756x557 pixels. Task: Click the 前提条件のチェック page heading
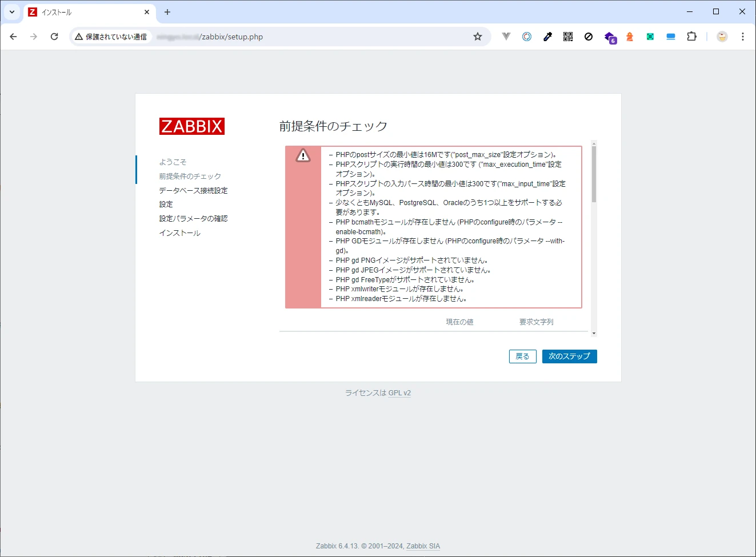click(333, 126)
